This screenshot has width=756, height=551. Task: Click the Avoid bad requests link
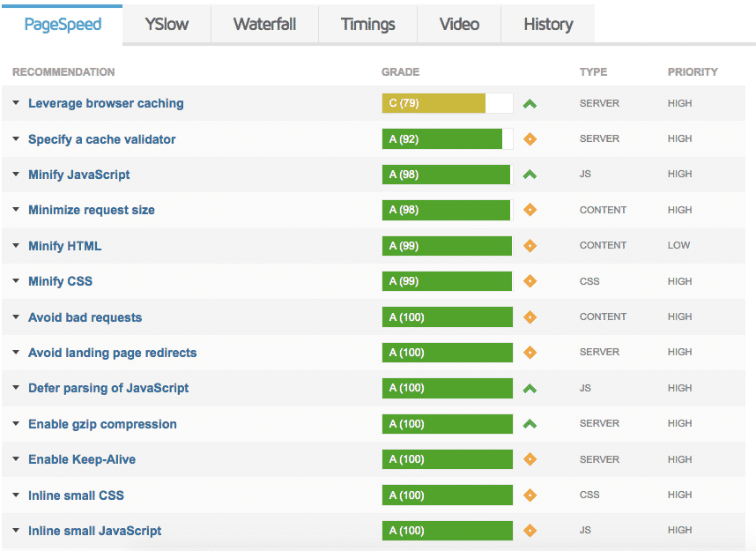click(85, 316)
